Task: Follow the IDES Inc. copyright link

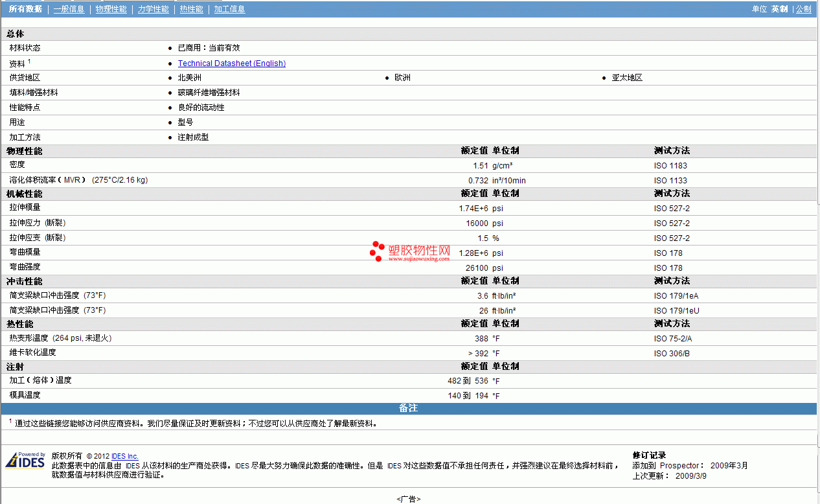Action: pyautogui.click(x=125, y=456)
